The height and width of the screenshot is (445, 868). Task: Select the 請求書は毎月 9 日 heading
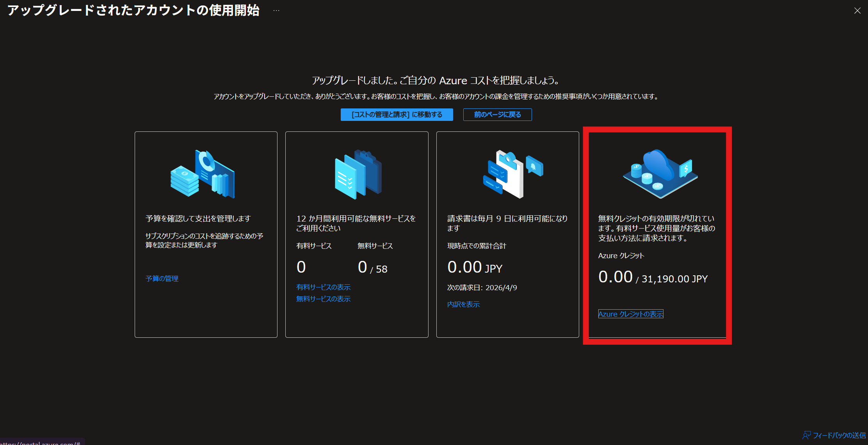tap(507, 223)
